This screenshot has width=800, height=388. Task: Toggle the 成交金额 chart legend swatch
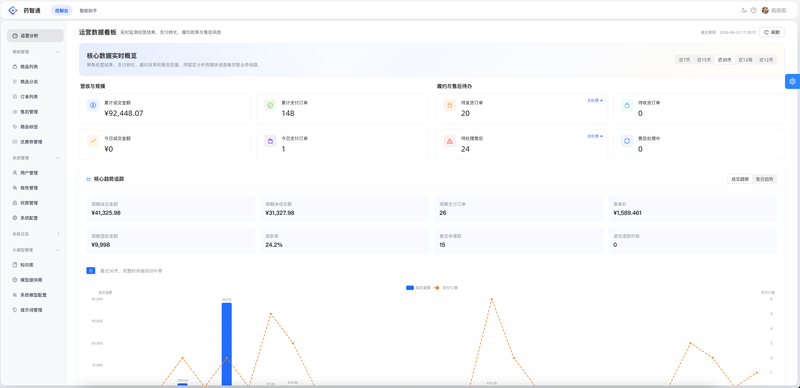pyautogui.click(x=410, y=288)
